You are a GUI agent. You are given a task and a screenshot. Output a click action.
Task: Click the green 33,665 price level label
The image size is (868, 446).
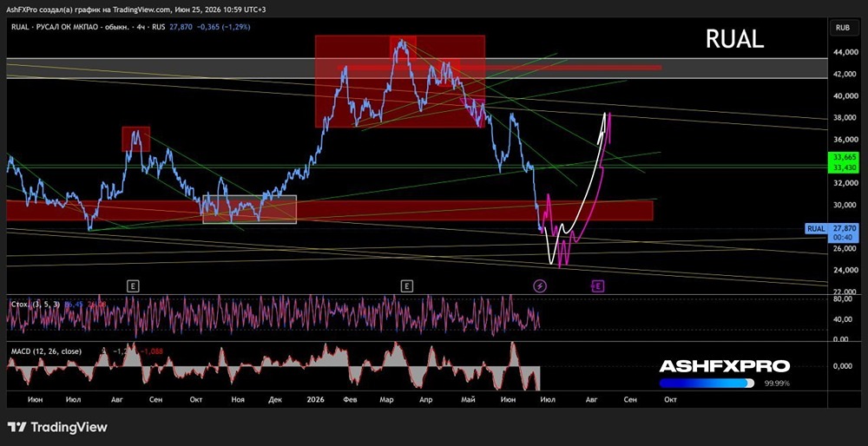[843, 157]
